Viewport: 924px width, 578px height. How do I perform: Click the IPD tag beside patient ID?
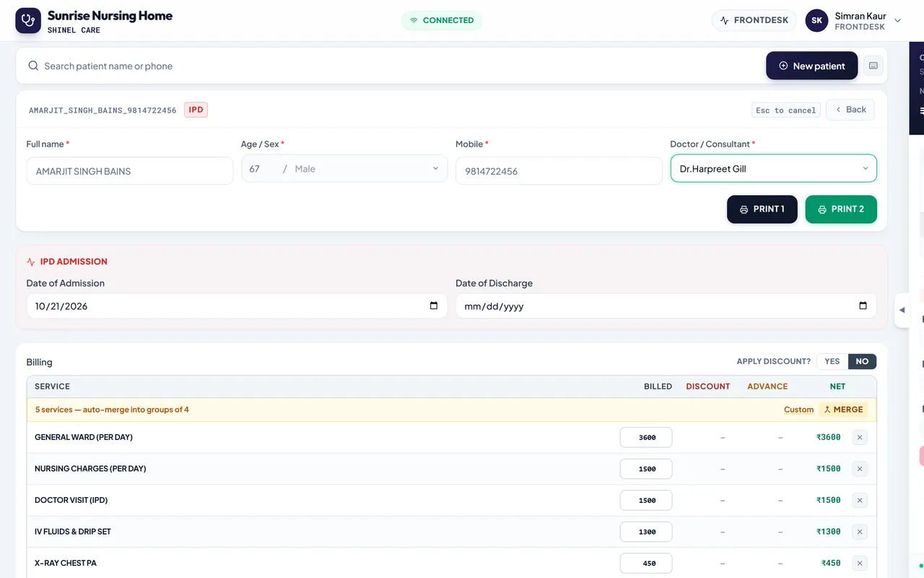click(x=196, y=110)
